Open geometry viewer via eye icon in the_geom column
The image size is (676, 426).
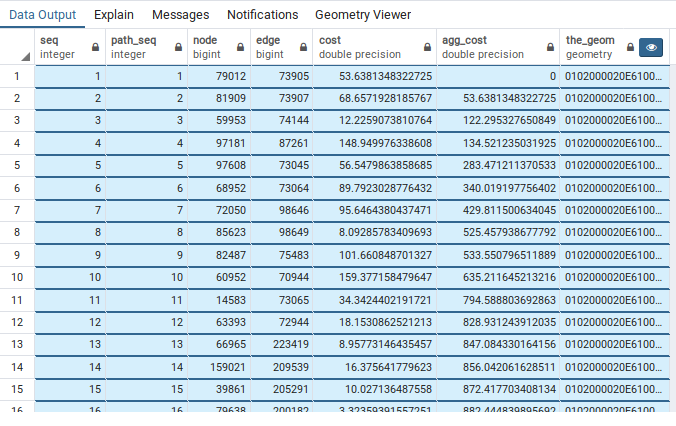(651, 47)
